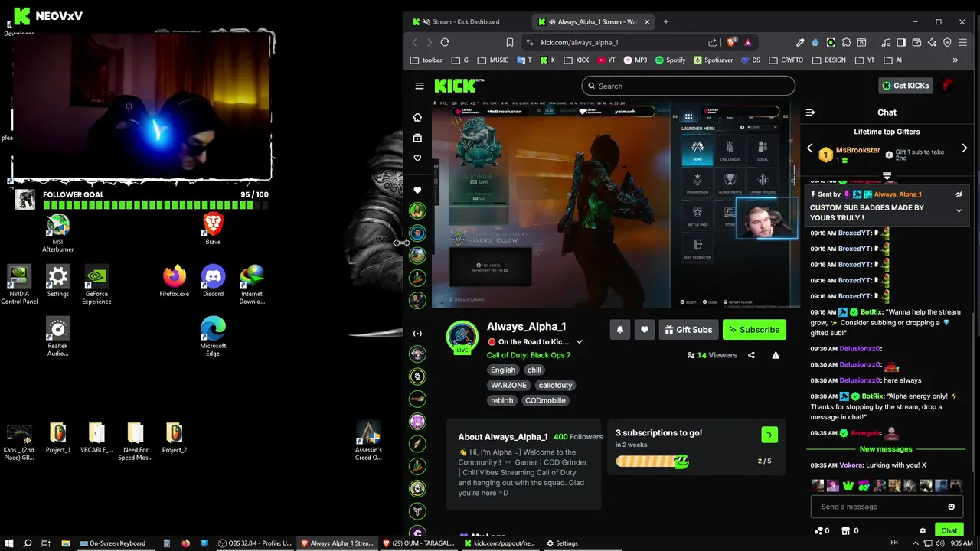Click the New messages indicator

coord(886,449)
